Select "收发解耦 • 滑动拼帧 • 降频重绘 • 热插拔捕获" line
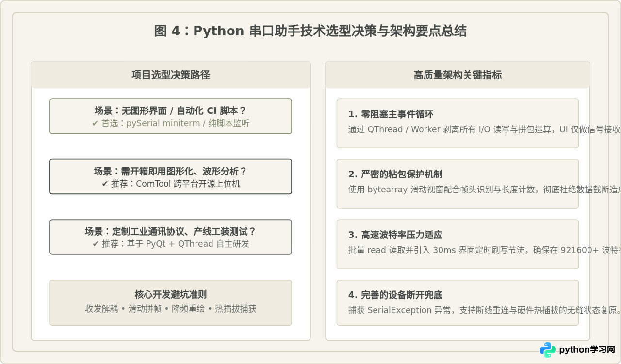Image resolution: width=621 pixels, height=364 pixels. (x=171, y=309)
